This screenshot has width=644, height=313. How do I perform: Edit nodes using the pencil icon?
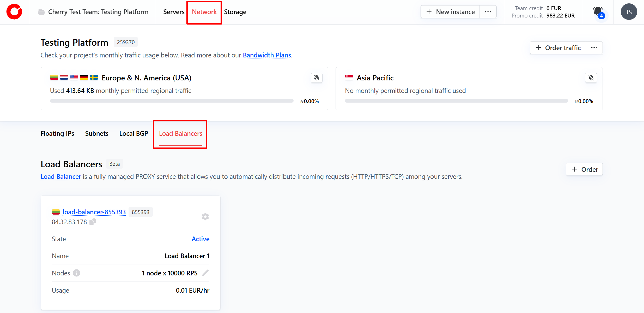tap(205, 273)
